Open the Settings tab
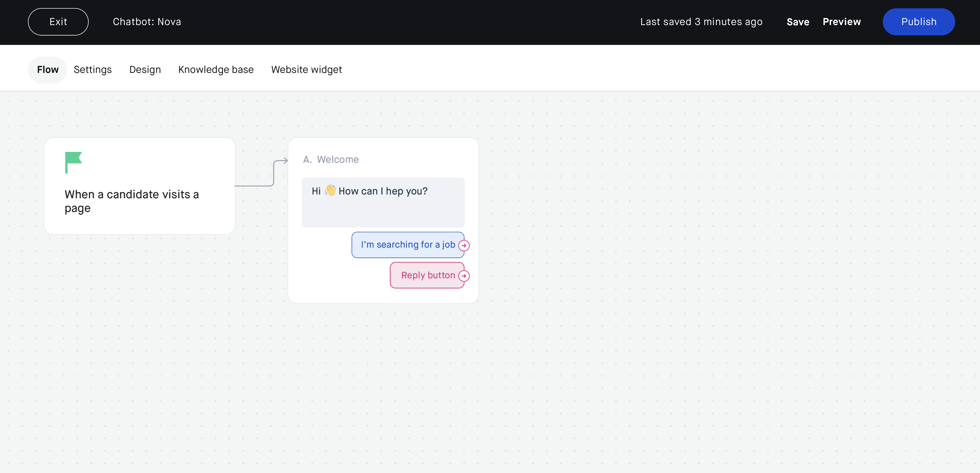The width and height of the screenshot is (980, 473). click(92, 70)
